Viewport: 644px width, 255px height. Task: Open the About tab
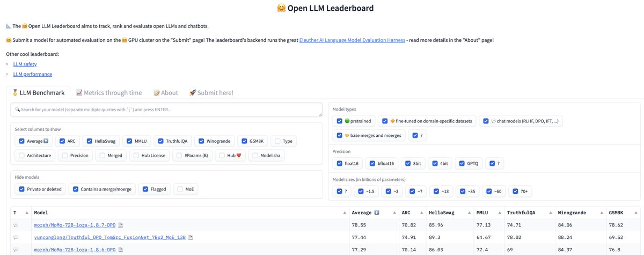coord(166,92)
